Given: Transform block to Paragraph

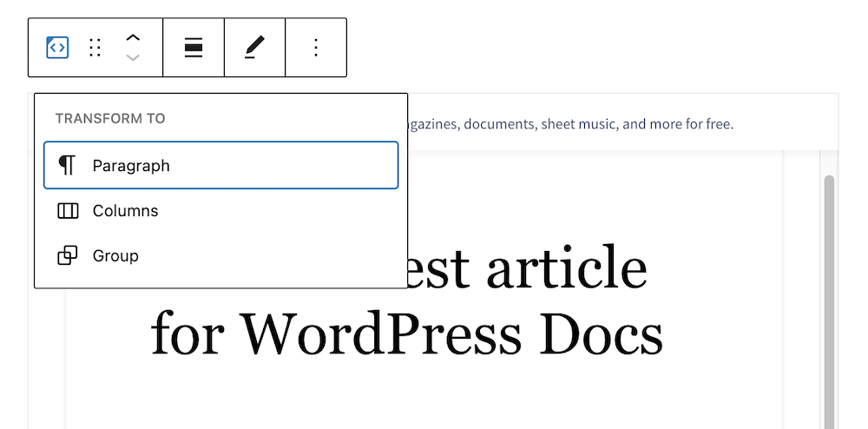Looking at the screenshot, I should pos(220,166).
